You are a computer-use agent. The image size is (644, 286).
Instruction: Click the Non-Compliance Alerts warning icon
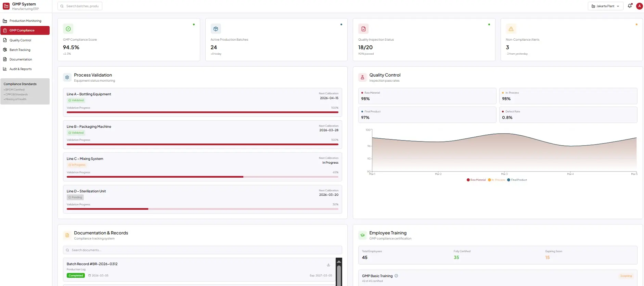511,29
